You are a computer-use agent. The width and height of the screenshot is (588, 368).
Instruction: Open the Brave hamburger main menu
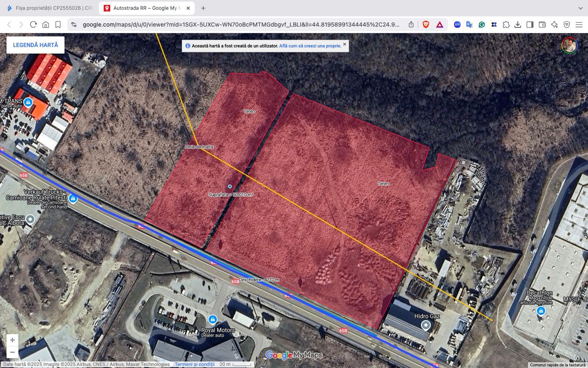pos(579,25)
